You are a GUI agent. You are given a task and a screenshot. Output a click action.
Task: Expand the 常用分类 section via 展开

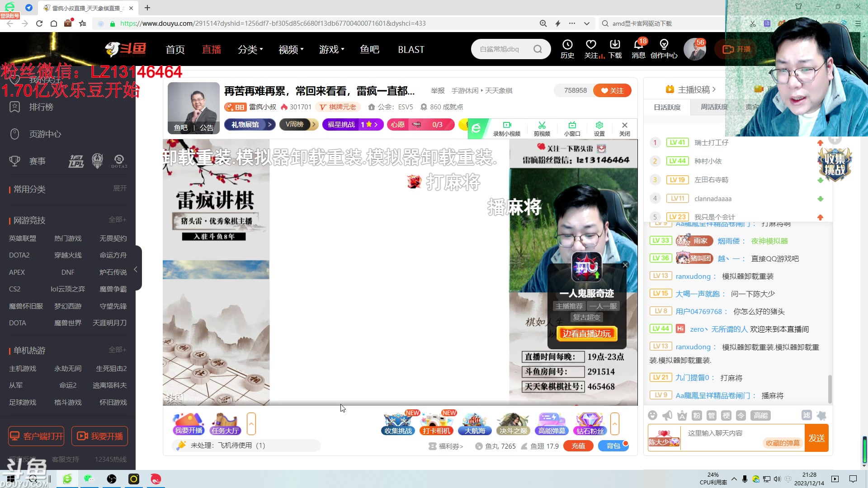[119, 188]
